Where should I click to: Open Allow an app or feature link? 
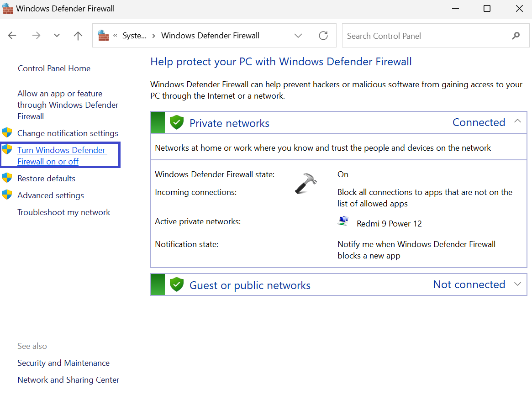[68, 105]
